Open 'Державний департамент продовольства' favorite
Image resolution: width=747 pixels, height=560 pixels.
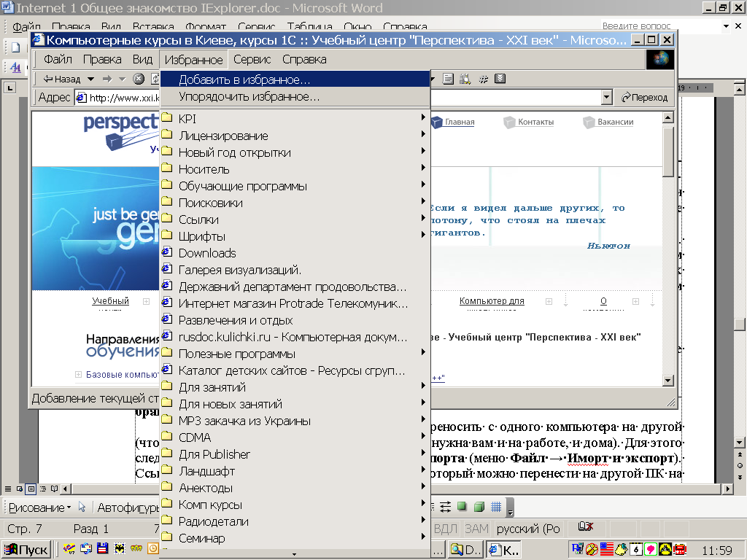click(295, 287)
